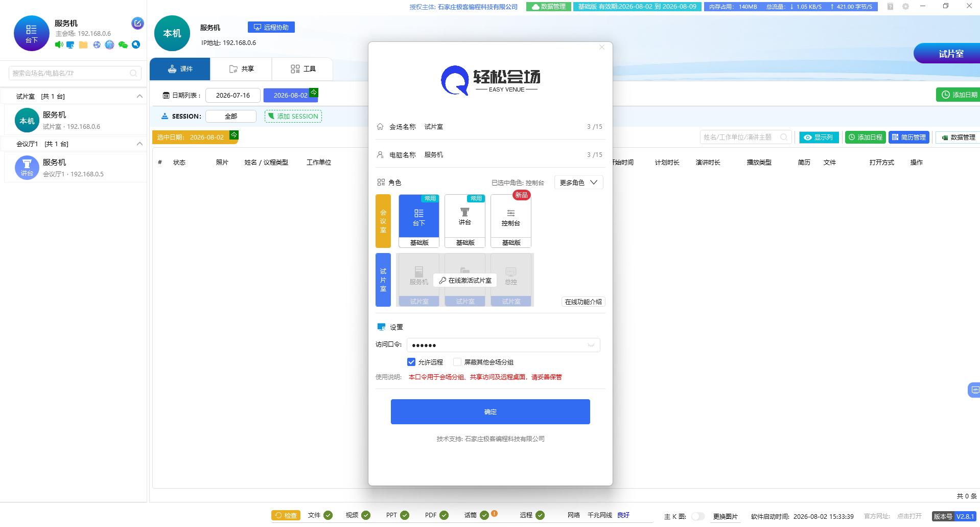Select the 2026-07-16 date tab
980x527 pixels.
coord(233,95)
